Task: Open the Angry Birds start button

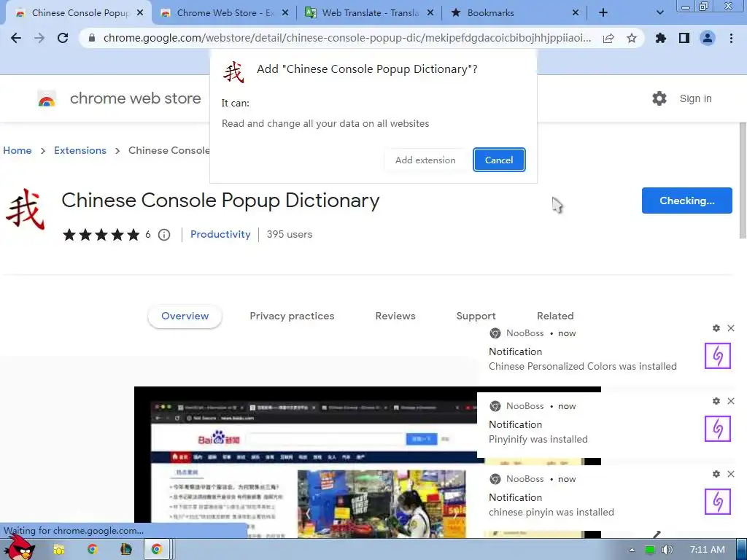Action: (19, 549)
